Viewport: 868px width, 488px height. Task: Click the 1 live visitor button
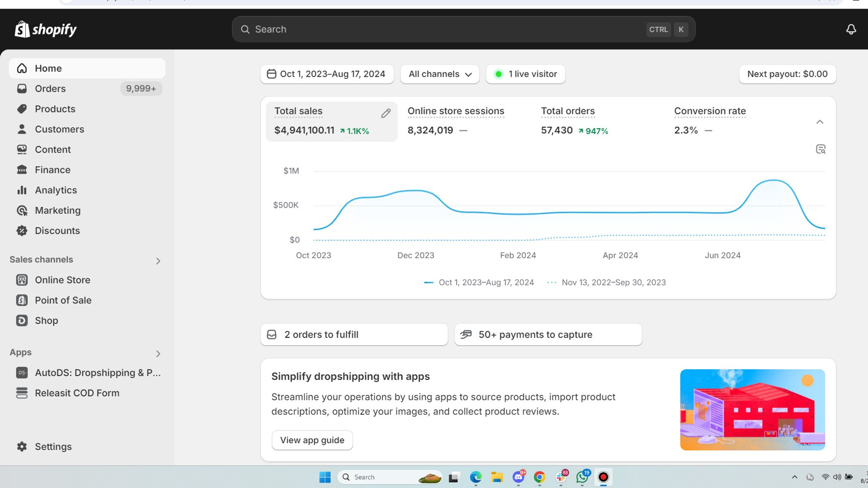(526, 74)
